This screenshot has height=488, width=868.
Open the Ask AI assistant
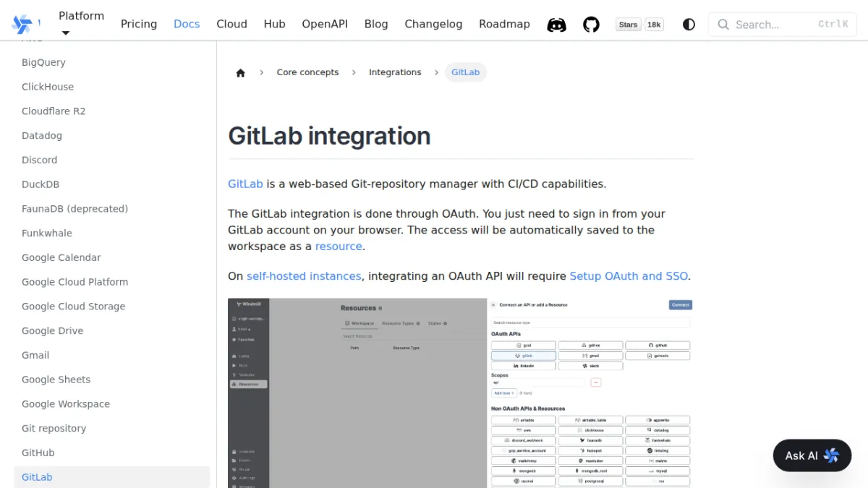(x=812, y=455)
